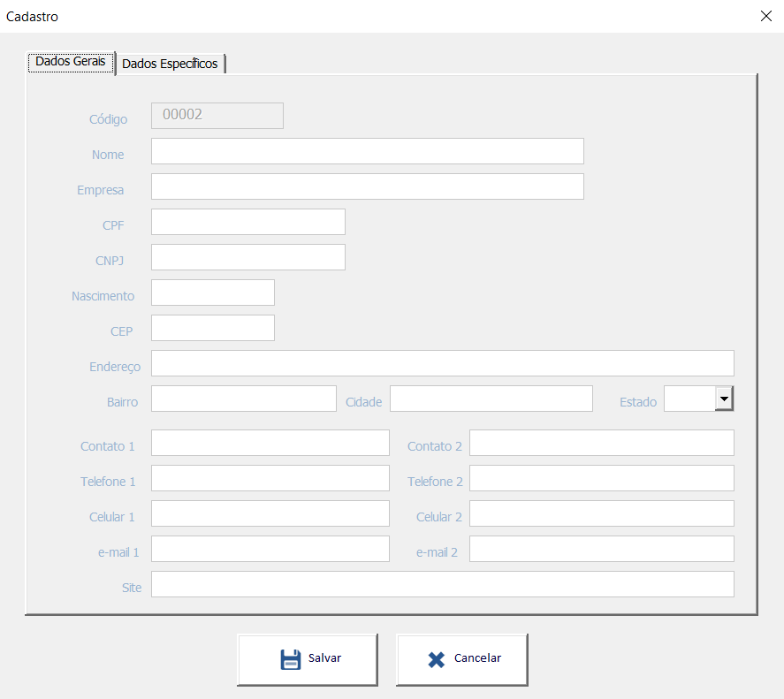
Task: Close the Cadastro window
Action: tap(765, 16)
